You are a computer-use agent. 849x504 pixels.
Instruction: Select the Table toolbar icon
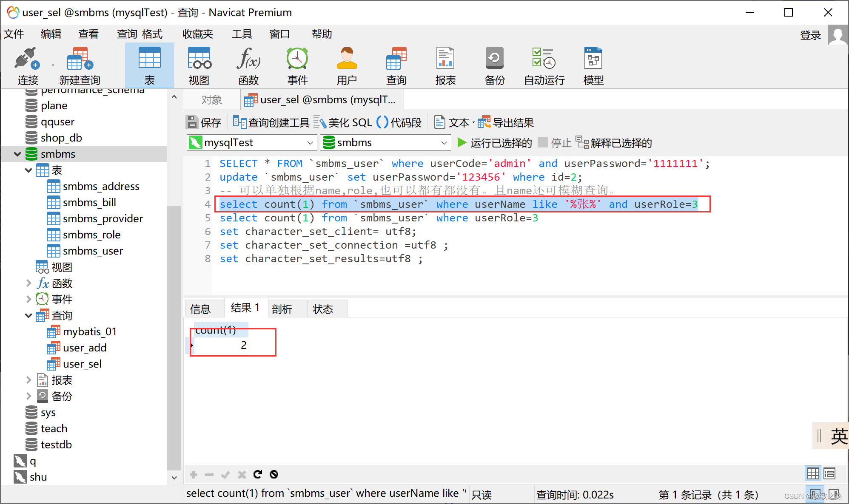(x=150, y=66)
